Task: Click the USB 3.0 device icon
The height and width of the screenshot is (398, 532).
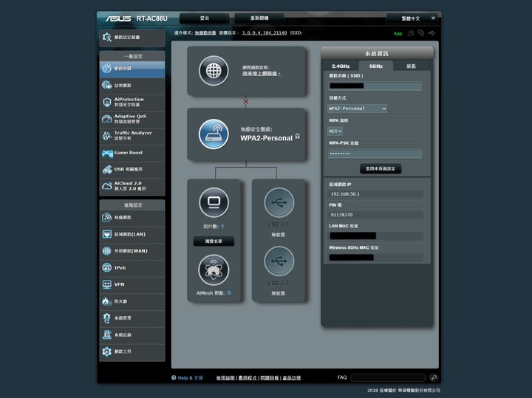Action: coord(279,203)
